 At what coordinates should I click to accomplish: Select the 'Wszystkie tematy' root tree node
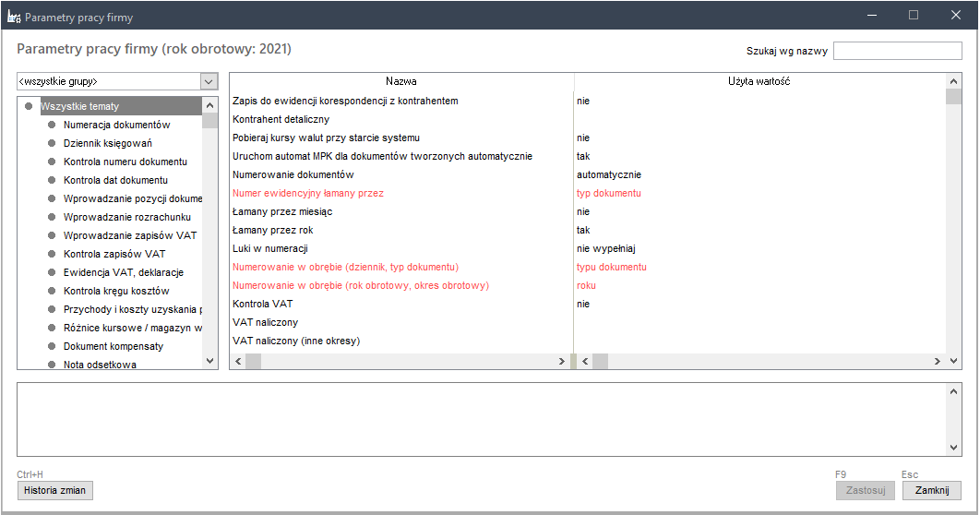(79, 106)
